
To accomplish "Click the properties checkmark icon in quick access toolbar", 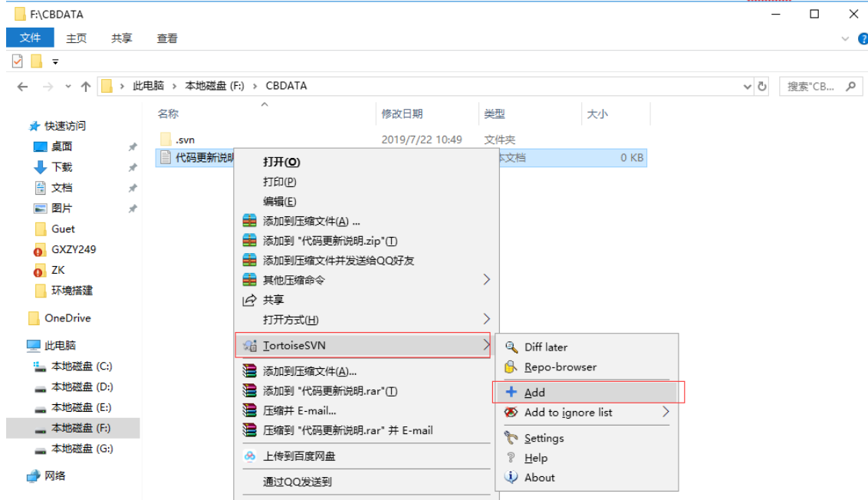I will tap(18, 61).
